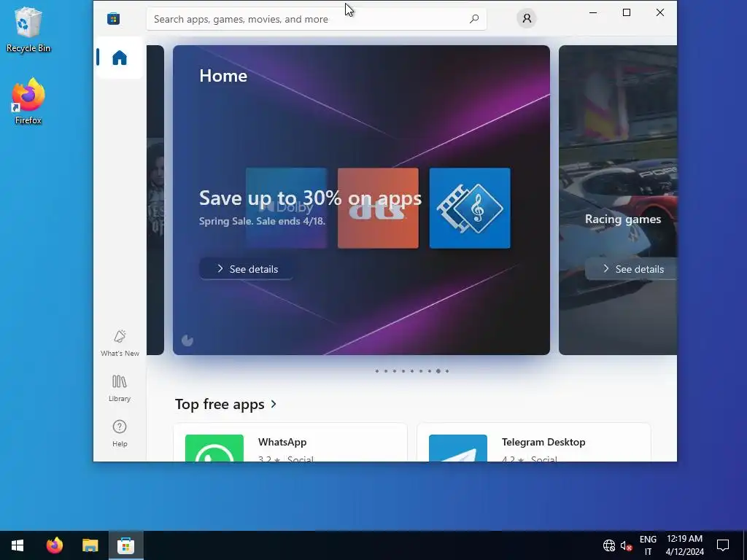Screen dimensions: 747x560
Task: Open What's New in sidebar
Action: click(x=120, y=343)
